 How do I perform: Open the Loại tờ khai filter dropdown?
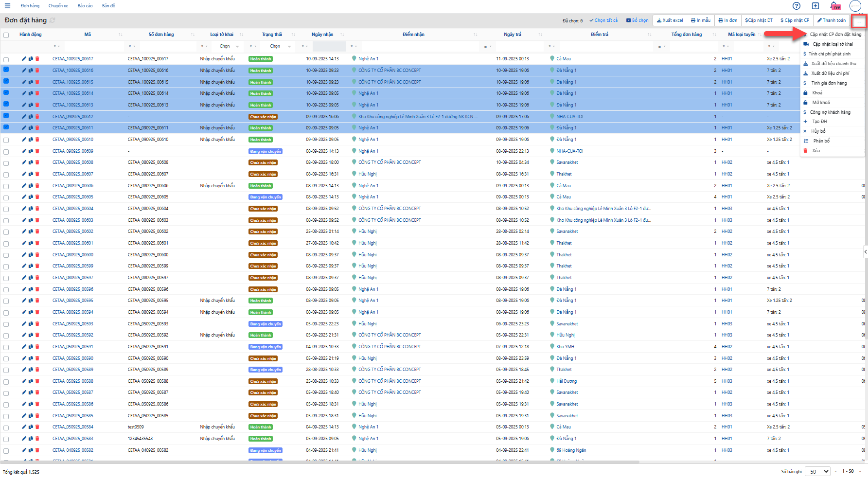coord(229,46)
